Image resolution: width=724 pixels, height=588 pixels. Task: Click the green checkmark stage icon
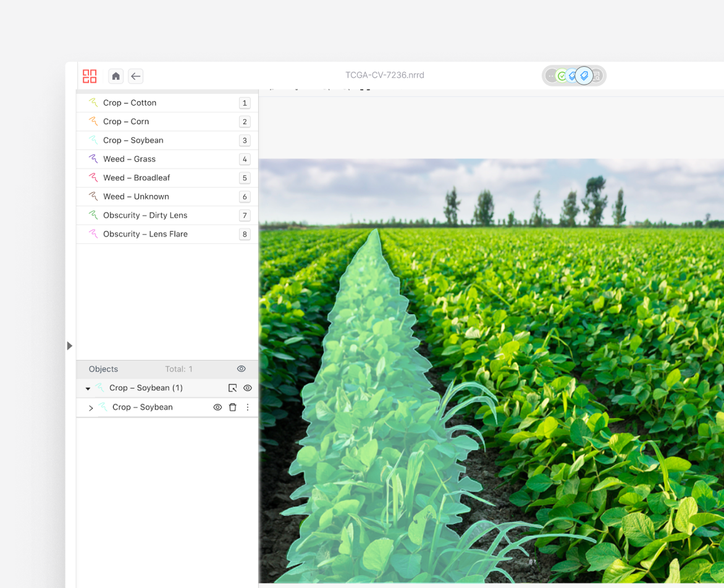coord(562,76)
